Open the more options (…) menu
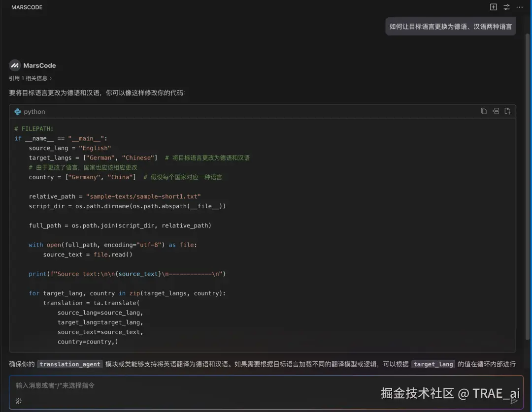Viewport: 532px width, 412px height. coord(519,7)
